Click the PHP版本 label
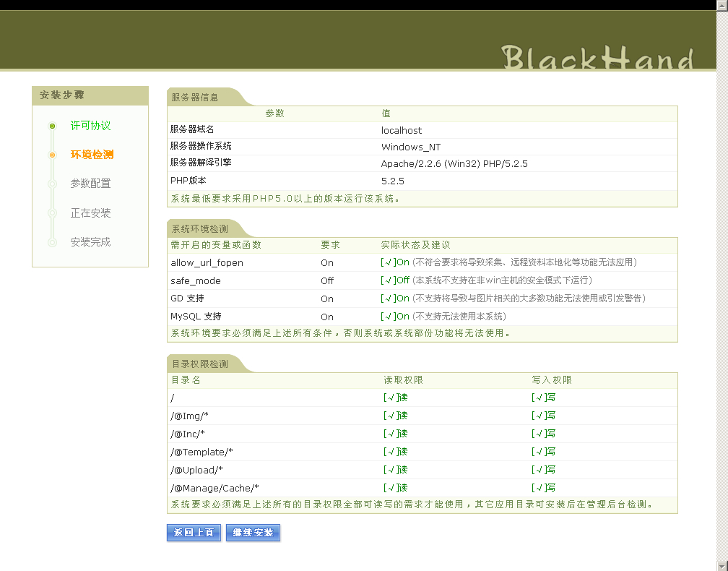The width and height of the screenshot is (728, 571). coord(188,180)
